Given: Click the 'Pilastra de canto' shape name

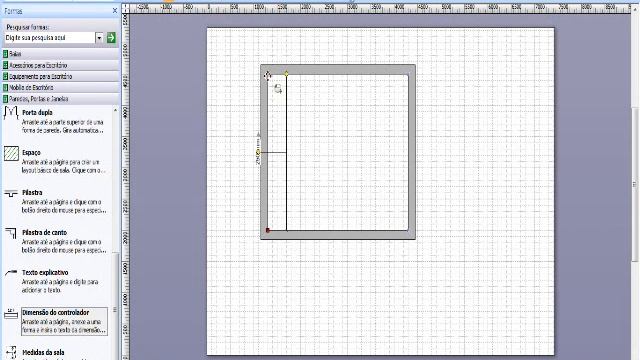Looking at the screenshot, I should coord(44,233).
